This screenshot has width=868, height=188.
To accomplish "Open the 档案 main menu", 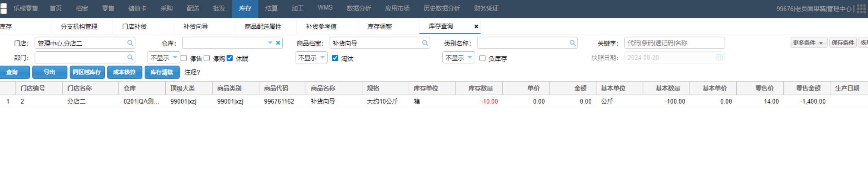I will pyautogui.click(x=82, y=8).
